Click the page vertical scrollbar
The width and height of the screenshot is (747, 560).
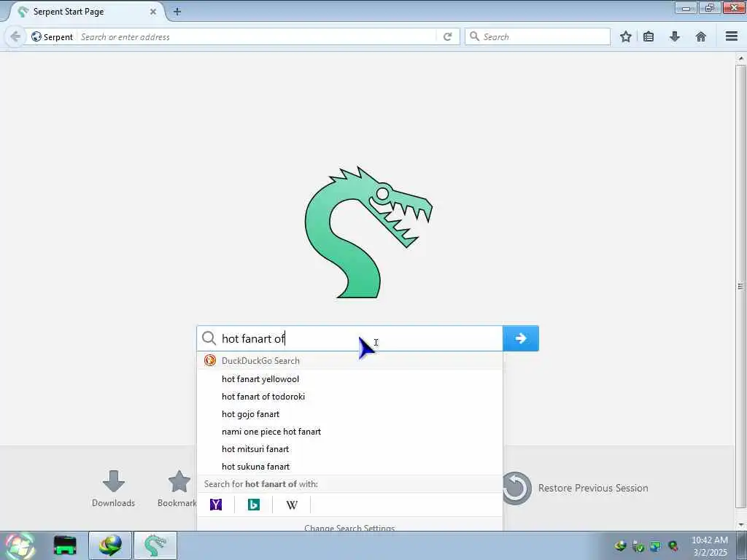740,286
